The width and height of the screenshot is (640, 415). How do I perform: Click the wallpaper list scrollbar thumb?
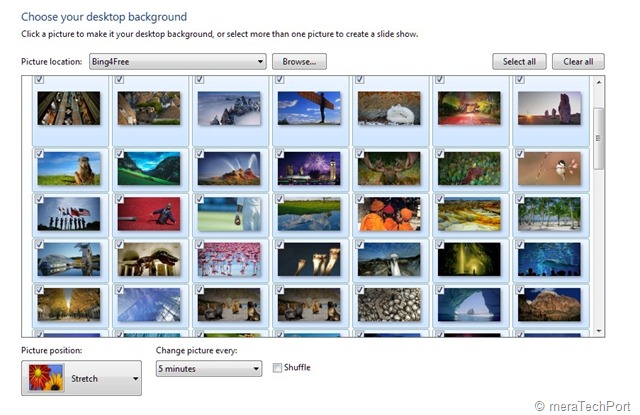(598, 138)
